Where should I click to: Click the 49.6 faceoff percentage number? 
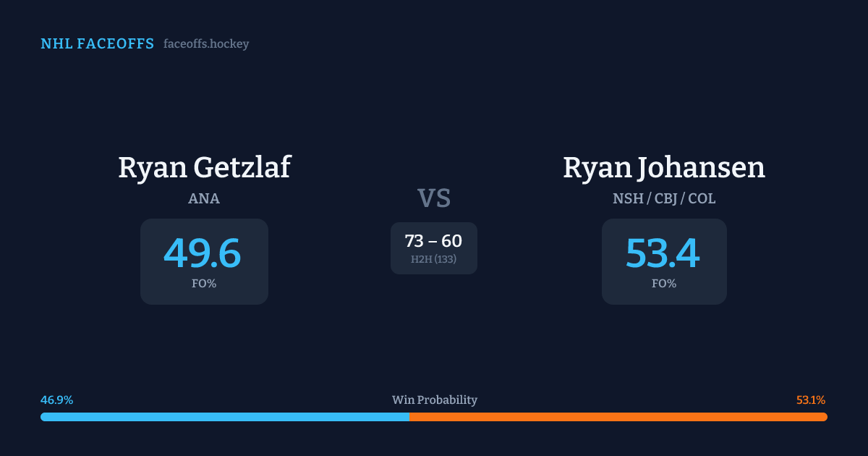tap(203, 253)
